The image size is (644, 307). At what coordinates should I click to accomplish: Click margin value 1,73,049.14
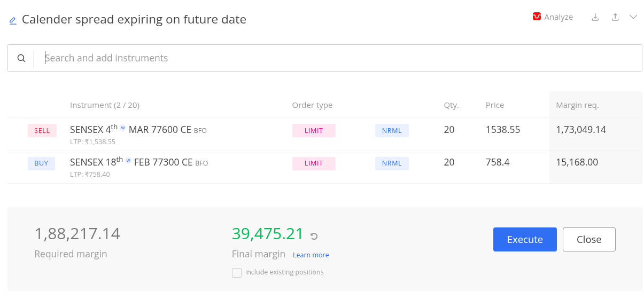coord(581,130)
